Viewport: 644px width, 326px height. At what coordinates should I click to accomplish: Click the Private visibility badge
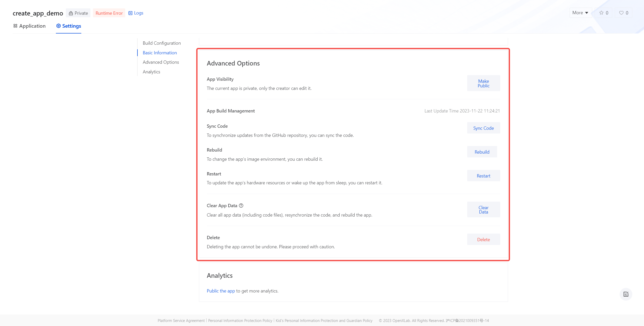[x=78, y=13]
